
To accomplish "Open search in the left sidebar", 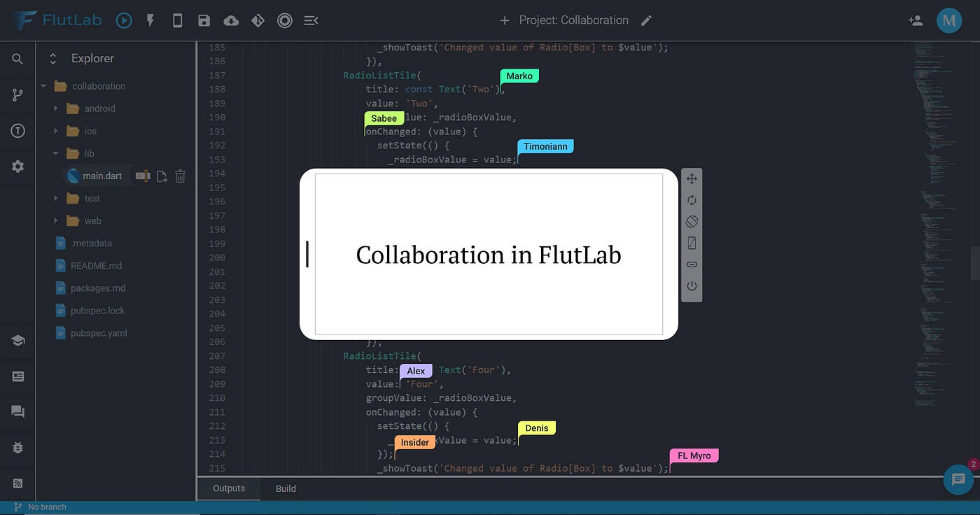I will pyautogui.click(x=17, y=59).
